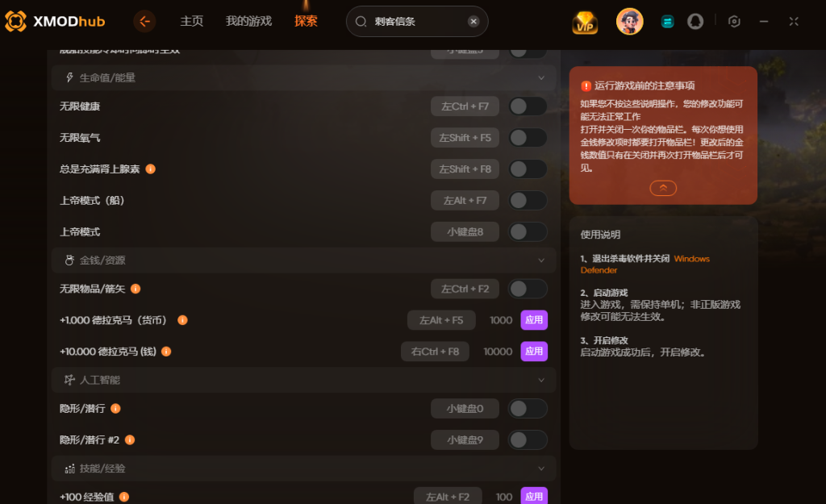The height and width of the screenshot is (504, 826).
Task: Apply +1.000 德拉克马 with 应用 button
Action: (534, 320)
